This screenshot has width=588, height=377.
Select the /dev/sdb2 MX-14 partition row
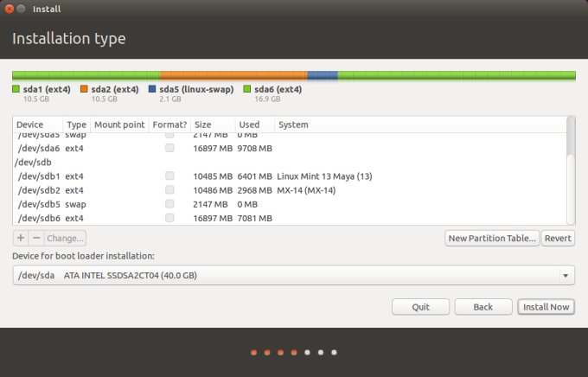pos(259,190)
